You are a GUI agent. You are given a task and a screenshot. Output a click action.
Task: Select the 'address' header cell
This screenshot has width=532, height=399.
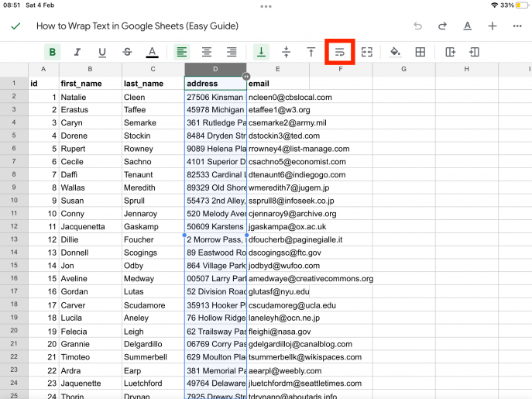click(x=215, y=84)
